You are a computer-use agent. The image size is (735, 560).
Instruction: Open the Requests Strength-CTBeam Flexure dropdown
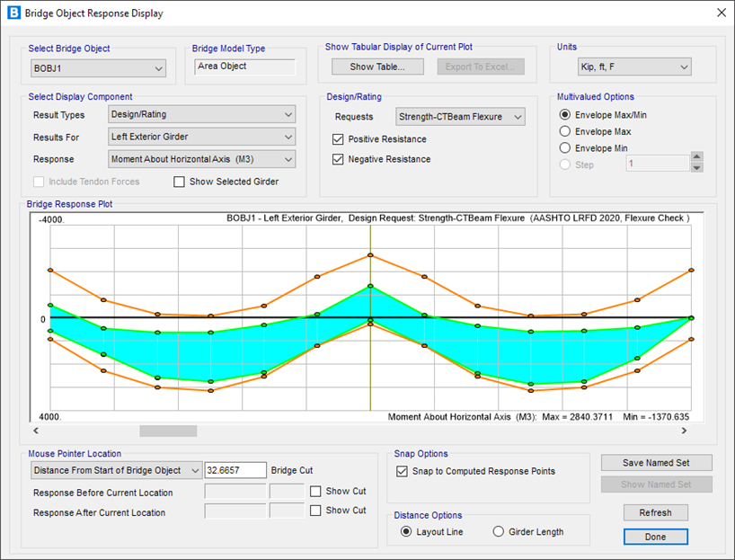coord(460,117)
